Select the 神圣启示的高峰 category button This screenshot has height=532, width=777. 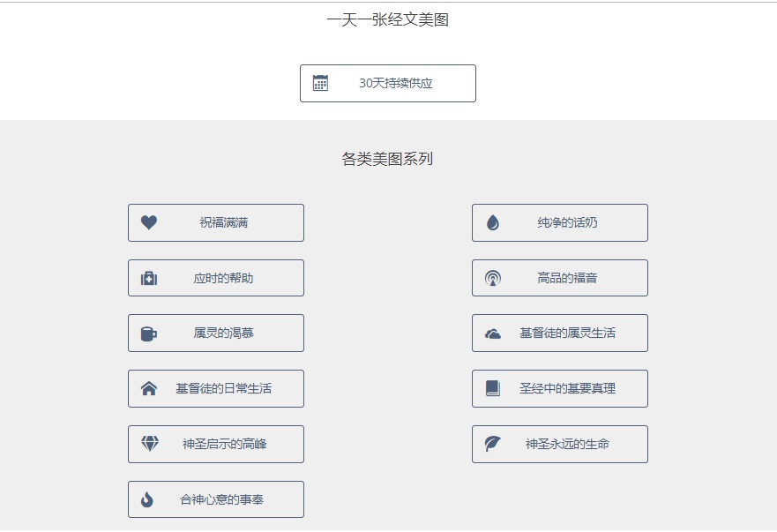[x=224, y=445]
